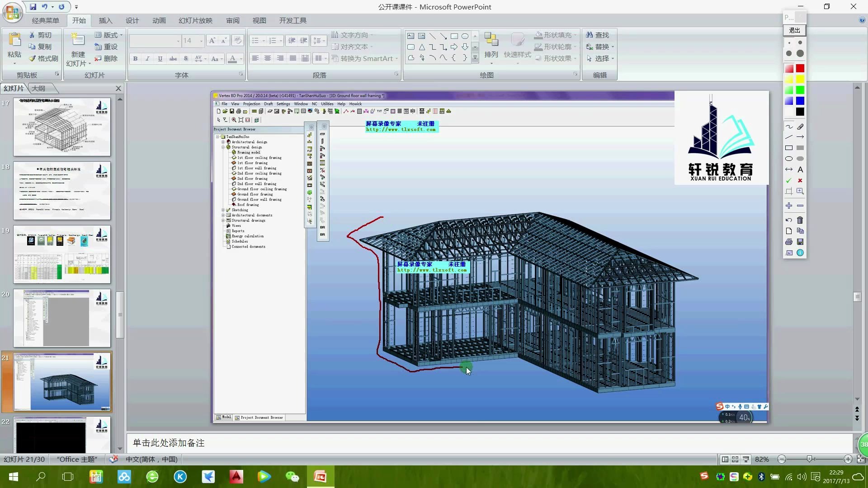Select the eraser tool in the pen toolbar
Viewport: 868px width, 488px height.
pos(800,127)
